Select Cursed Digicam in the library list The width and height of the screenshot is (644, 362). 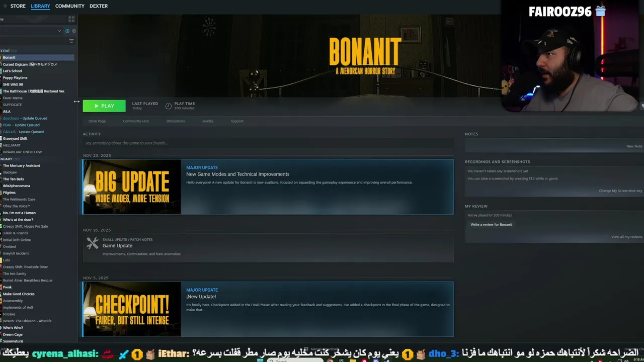tap(30, 64)
